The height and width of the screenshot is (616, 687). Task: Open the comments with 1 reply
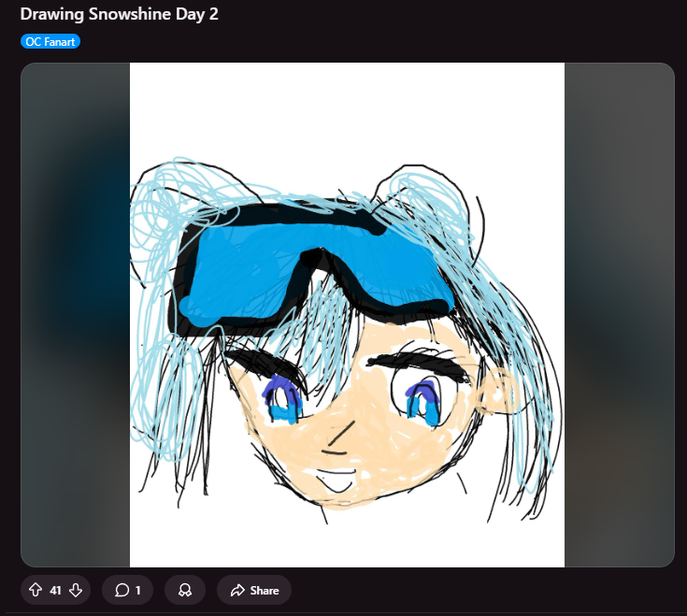(x=127, y=590)
